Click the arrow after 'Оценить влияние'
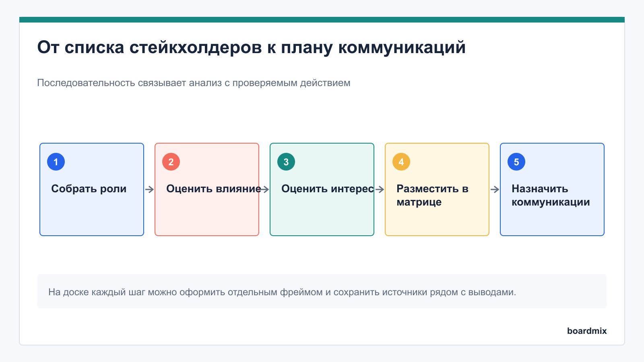The width and height of the screenshot is (644, 362). click(x=264, y=189)
